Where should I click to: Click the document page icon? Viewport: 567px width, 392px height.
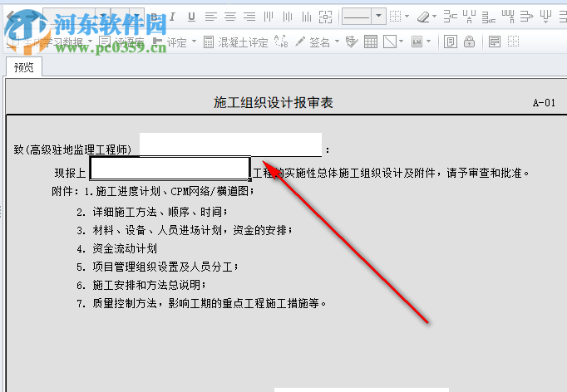451,42
